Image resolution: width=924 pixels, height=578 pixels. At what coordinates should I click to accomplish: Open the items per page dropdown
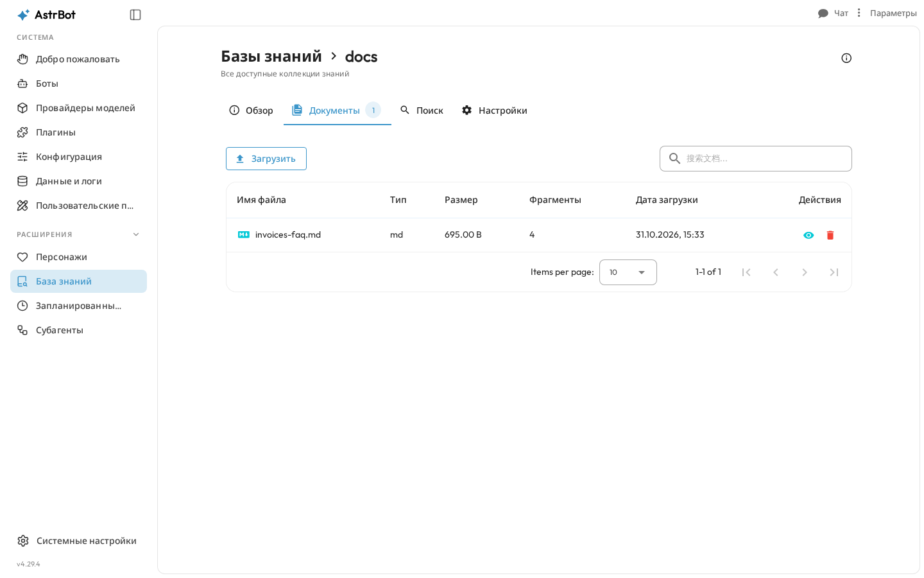[628, 272]
